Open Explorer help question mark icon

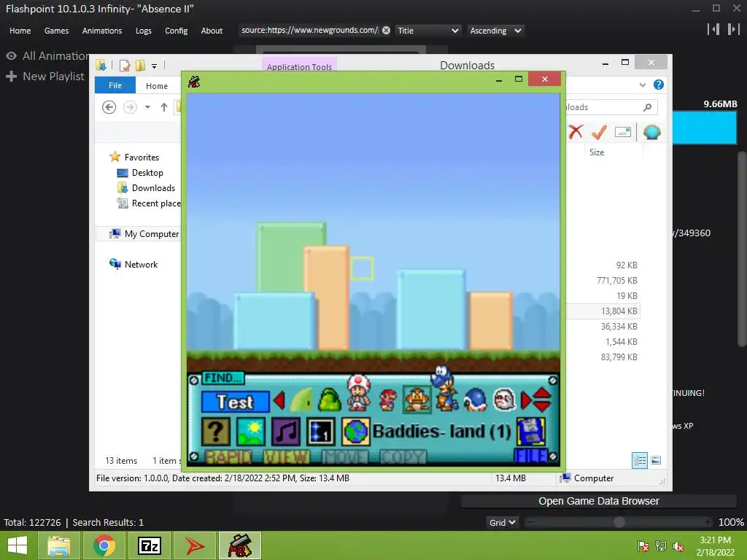tap(659, 85)
